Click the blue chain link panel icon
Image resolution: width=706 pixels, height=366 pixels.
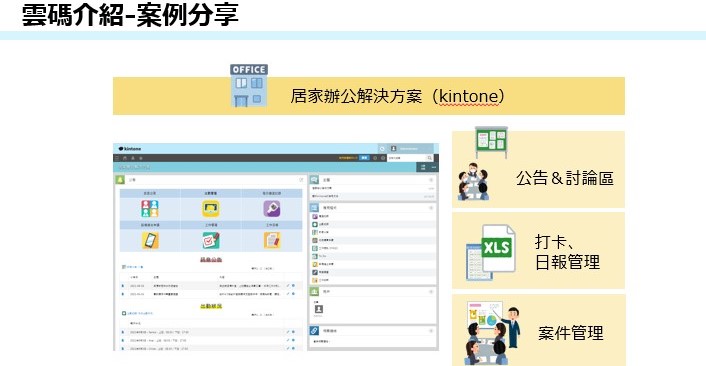point(314,331)
